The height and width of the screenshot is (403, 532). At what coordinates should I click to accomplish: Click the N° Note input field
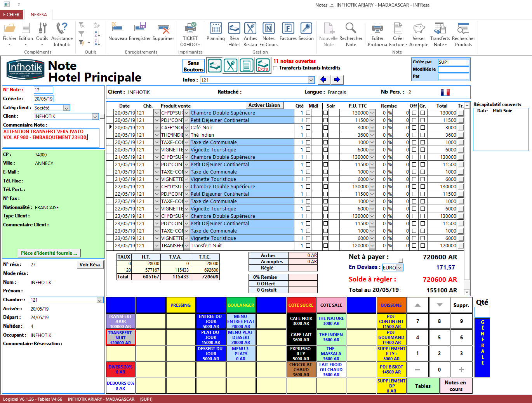pos(43,90)
